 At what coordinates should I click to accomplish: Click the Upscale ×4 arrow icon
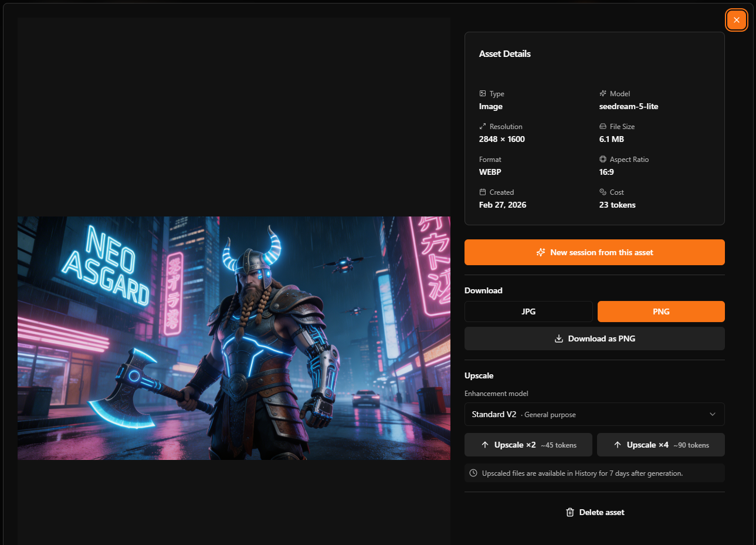(618, 445)
